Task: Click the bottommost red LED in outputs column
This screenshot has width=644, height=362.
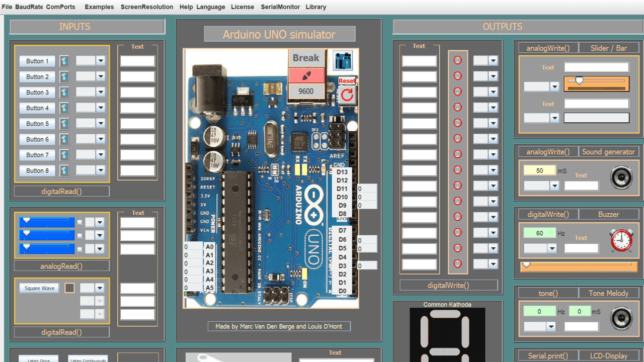Action: (x=457, y=263)
